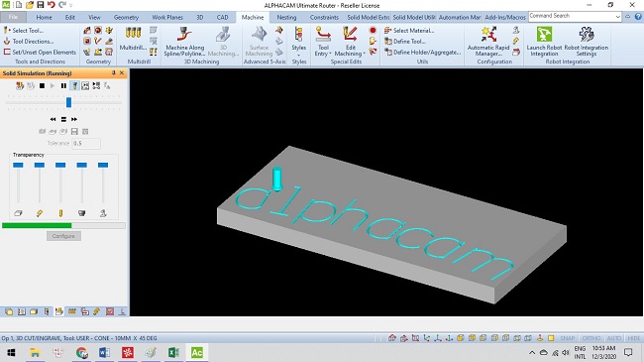Open the Geometry ribbon tab
Image resolution: width=644 pixels, height=362 pixels.
click(x=126, y=17)
